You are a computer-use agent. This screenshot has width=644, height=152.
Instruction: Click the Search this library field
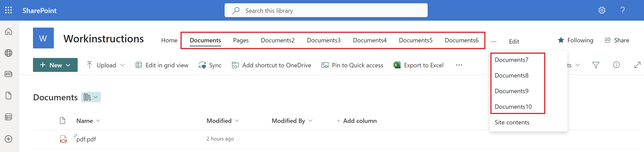click(326, 10)
